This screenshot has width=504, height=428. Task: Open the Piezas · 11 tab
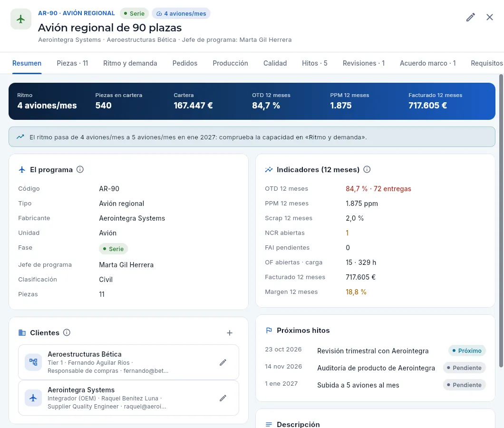click(x=72, y=63)
